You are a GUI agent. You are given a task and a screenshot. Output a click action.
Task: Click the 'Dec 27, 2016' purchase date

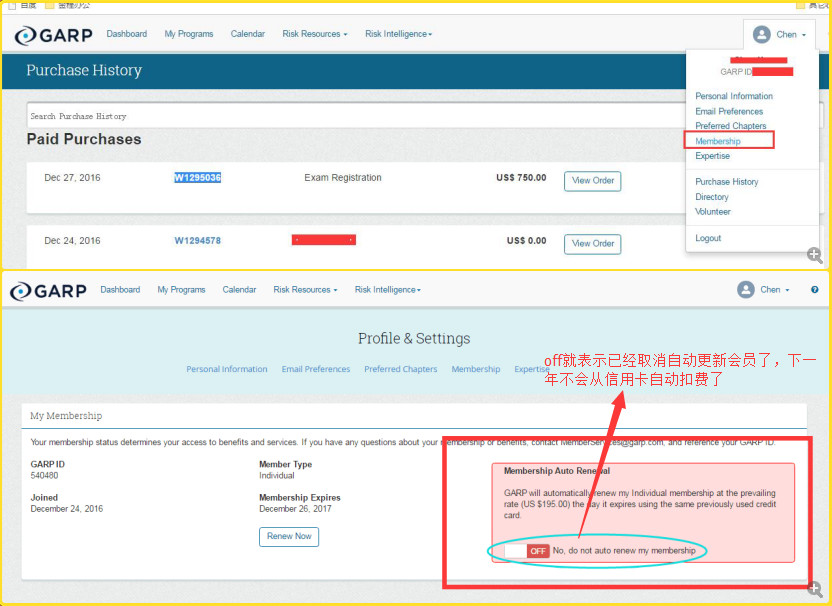72,178
